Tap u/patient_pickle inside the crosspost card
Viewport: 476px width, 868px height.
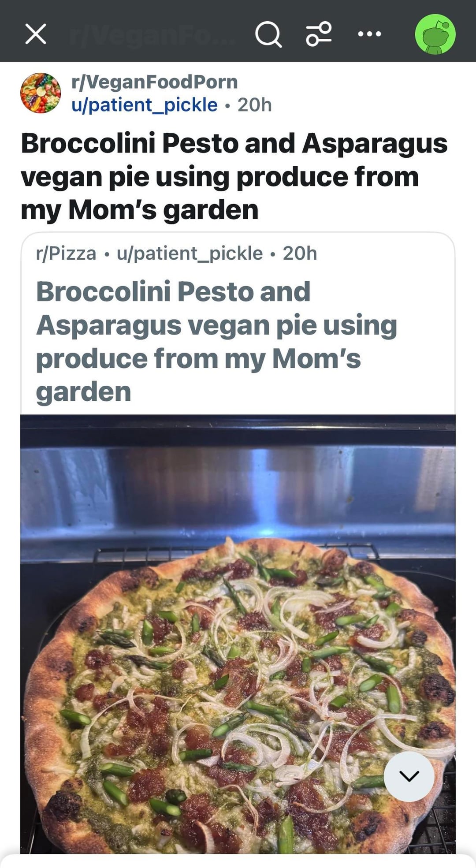click(190, 253)
